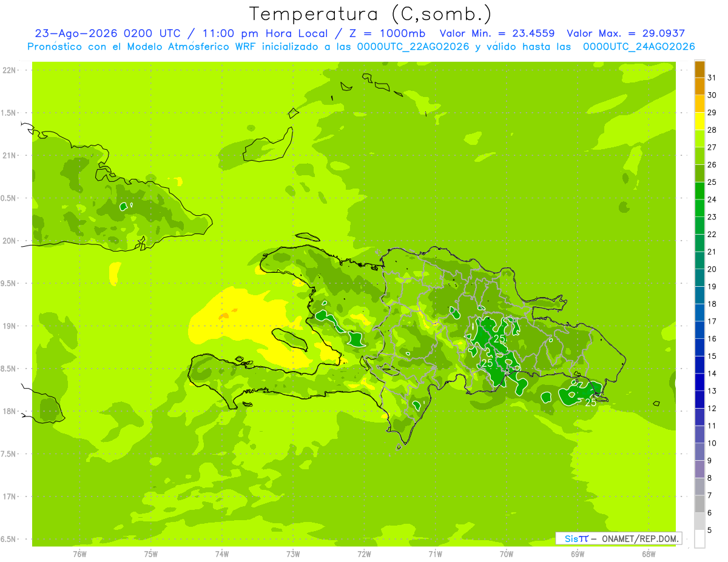Click the 21N latitude label

point(10,156)
